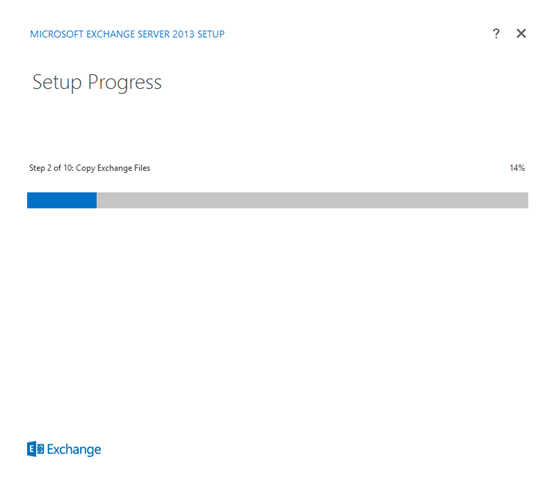Click the Setup Progress heading
This screenshot has width=554, height=484.
tap(97, 83)
